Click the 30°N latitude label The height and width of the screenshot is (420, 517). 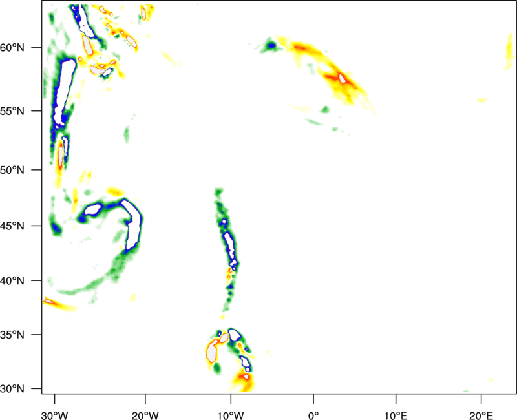tap(12, 389)
